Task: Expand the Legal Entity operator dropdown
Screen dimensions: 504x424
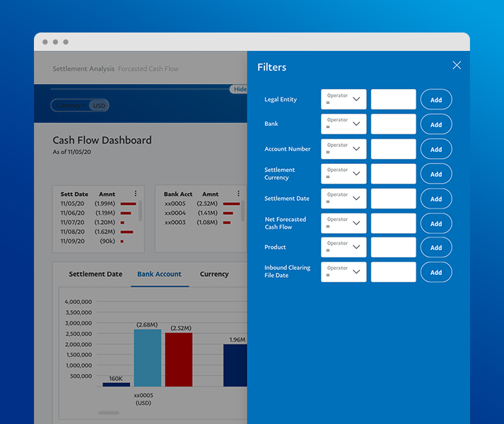Action: [344, 100]
